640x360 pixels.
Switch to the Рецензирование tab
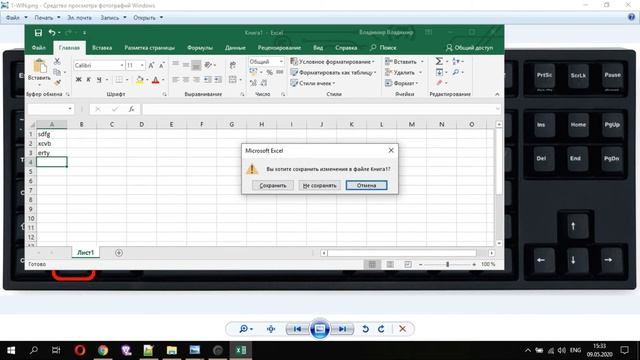point(279,48)
